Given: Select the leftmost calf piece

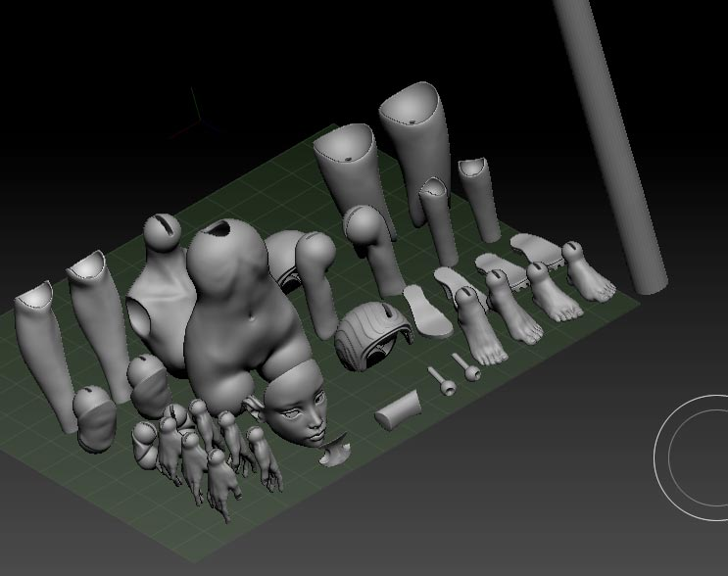Looking at the screenshot, I should pos(43,353).
